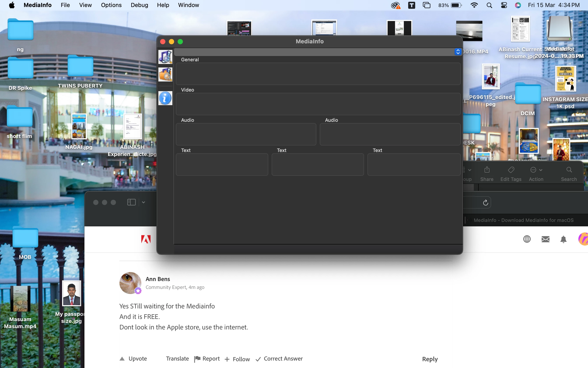The image size is (588, 368).
Task: Click Ann Bens avatar picture
Action: pyautogui.click(x=130, y=283)
